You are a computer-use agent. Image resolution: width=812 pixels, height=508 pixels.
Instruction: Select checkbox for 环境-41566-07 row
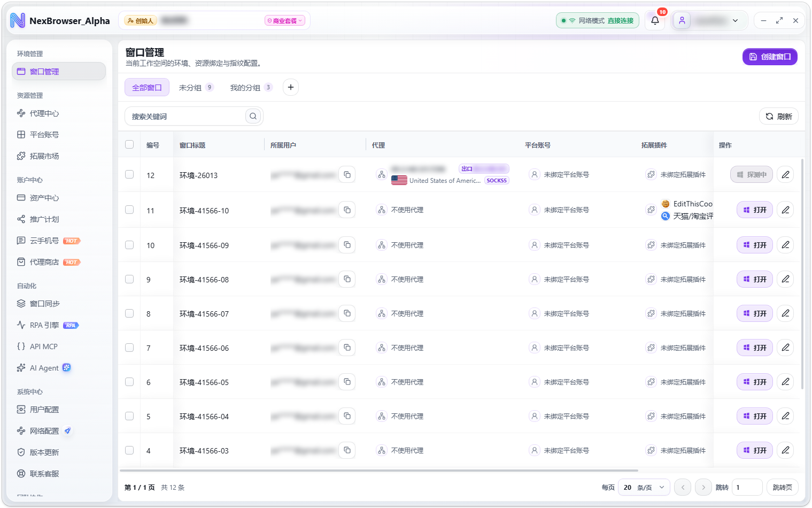click(x=129, y=313)
